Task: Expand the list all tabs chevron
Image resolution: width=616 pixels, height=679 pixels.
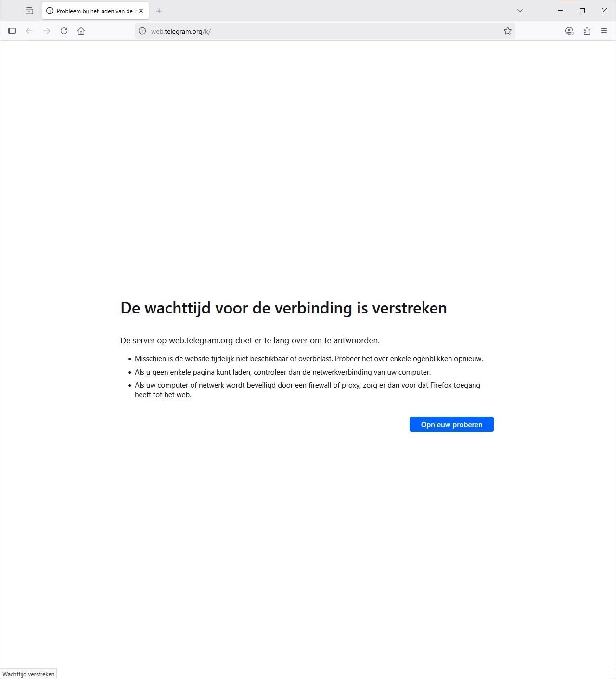Action: tap(520, 11)
